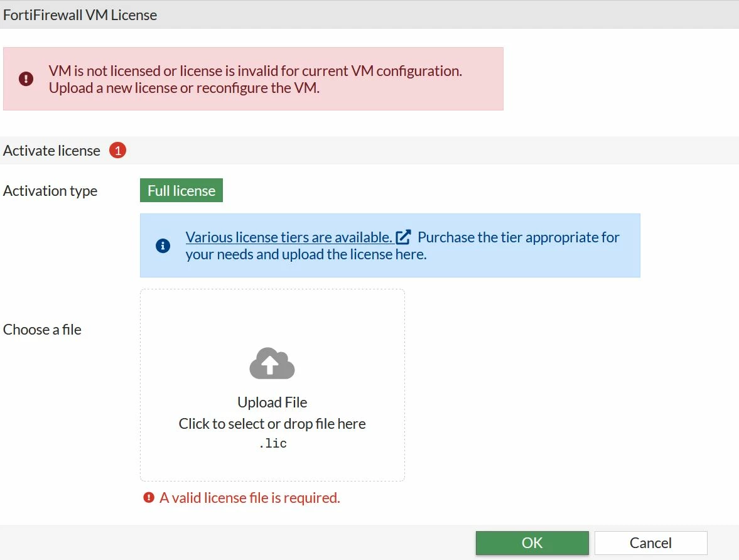
Task: Click the external link icon after the license tiers link
Action: point(403,237)
